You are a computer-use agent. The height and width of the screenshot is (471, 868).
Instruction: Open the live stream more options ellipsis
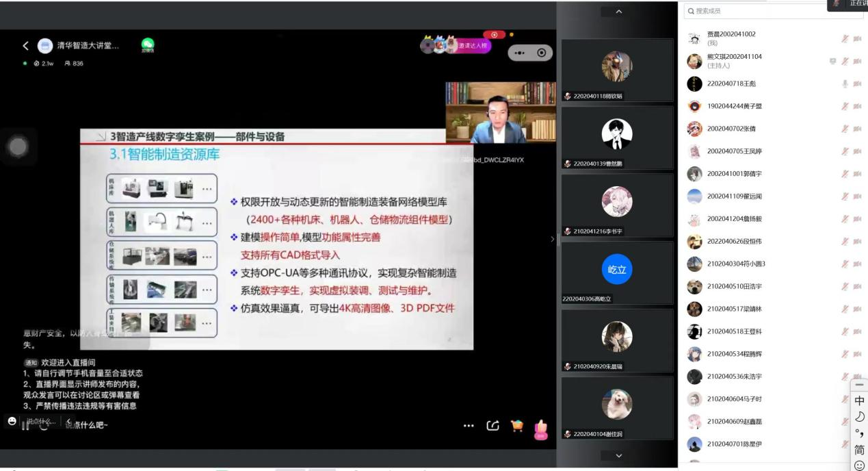pyautogui.click(x=469, y=426)
